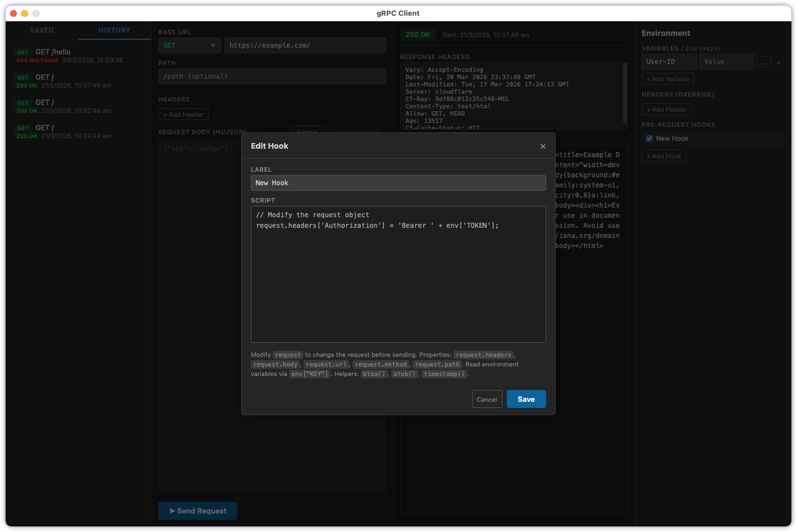Image resolution: width=797 pixels, height=532 pixels.
Task: Click the 200 OK status badge
Action: (x=418, y=35)
